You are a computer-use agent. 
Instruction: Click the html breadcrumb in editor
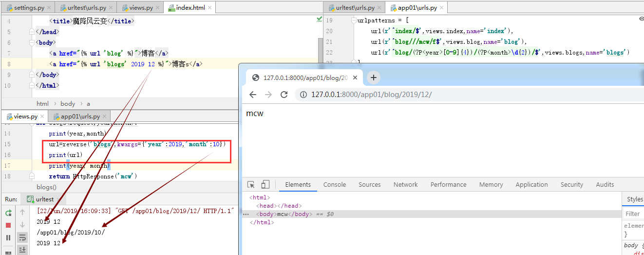(42, 103)
